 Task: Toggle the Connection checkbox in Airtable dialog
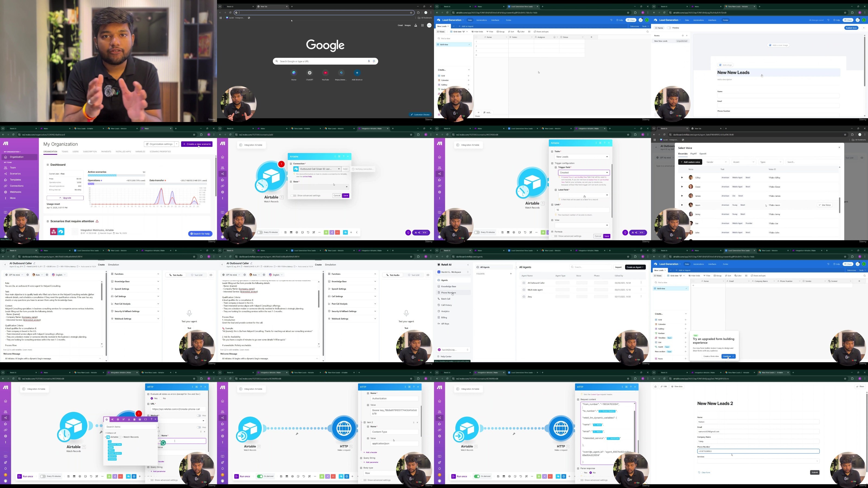coord(291,164)
